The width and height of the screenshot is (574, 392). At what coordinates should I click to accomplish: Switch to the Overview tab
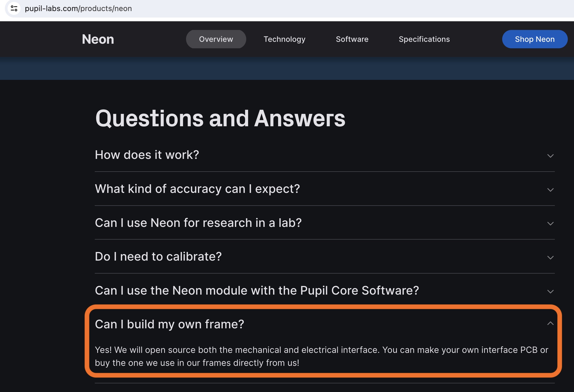click(216, 39)
